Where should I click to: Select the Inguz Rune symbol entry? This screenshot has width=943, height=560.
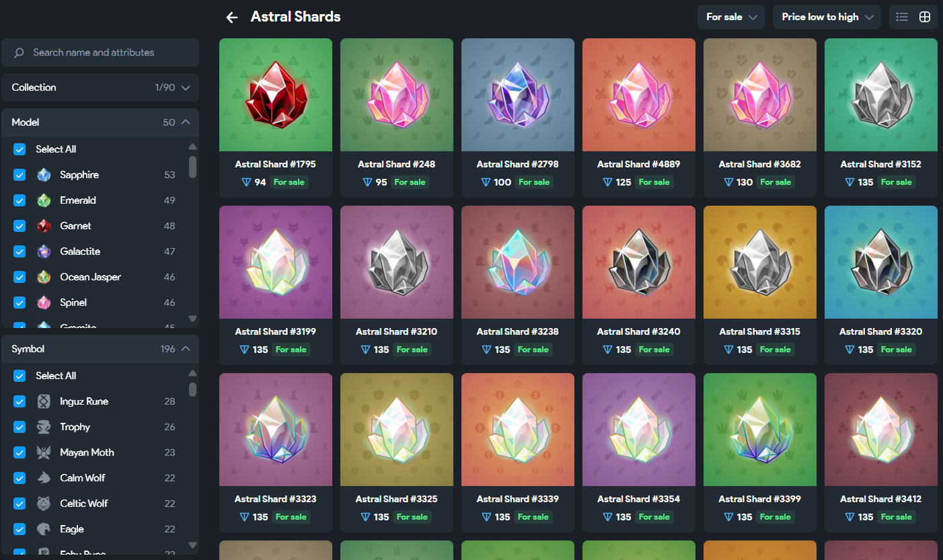point(100,401)
